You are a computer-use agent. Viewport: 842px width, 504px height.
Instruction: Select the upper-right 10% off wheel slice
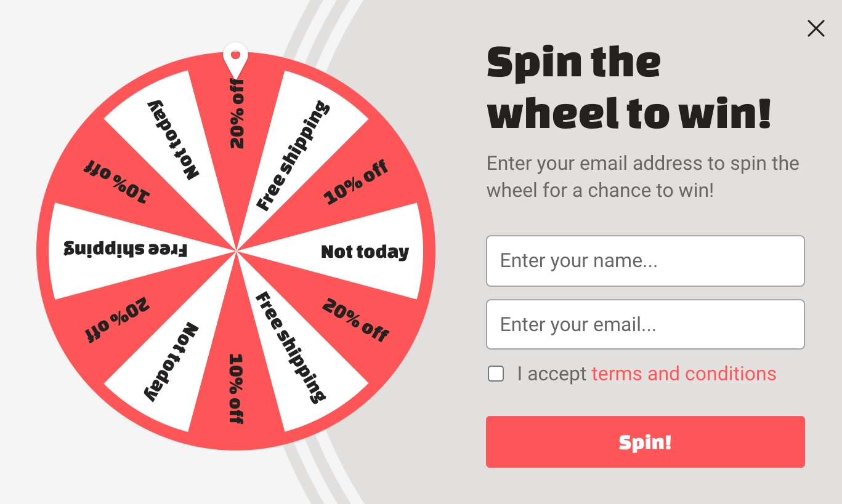pyautogui.click(x=357, y=182)
